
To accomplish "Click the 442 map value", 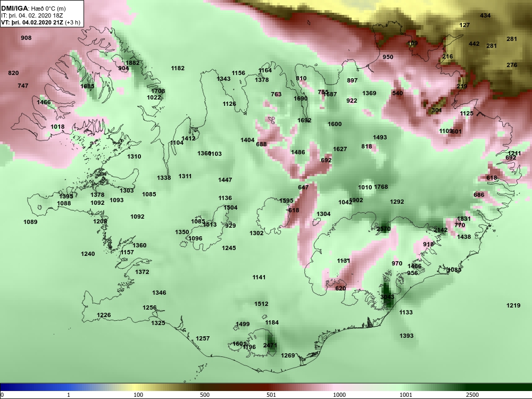I will 475,44.
